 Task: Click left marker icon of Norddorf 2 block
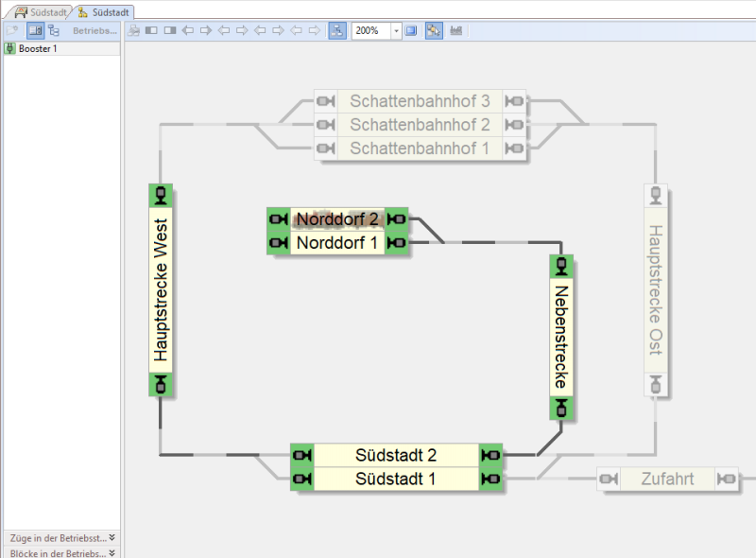click(278, 219)
